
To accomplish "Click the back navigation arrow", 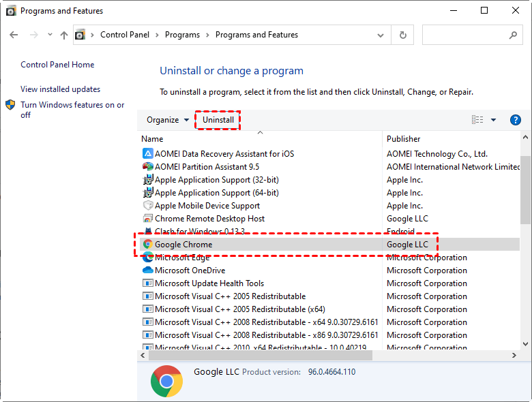I will (15, 35).
